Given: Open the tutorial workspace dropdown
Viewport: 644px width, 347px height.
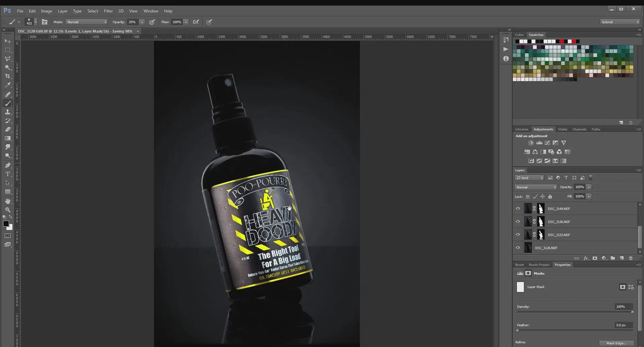Looking at the screenshot, I should point(620,22).
